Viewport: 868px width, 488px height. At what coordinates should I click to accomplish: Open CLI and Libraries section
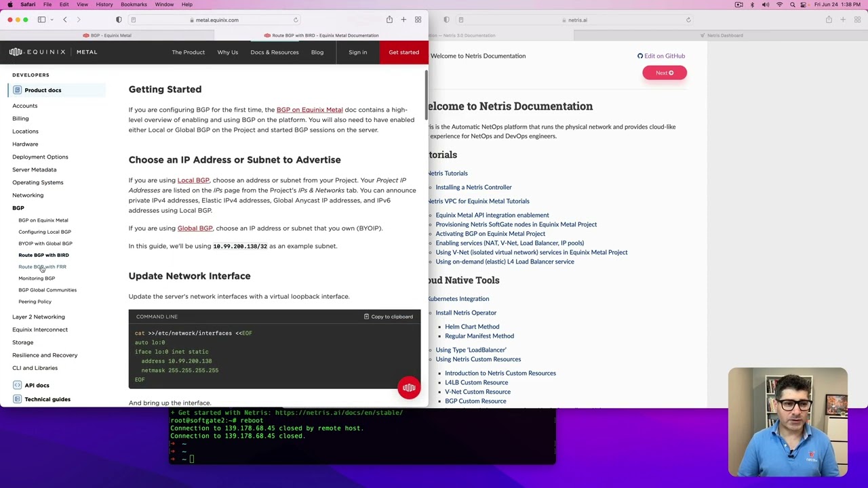tap(35, 368)
